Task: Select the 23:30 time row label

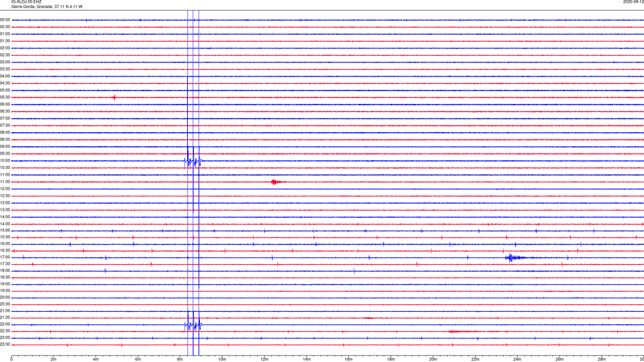Action: (5, 345)
